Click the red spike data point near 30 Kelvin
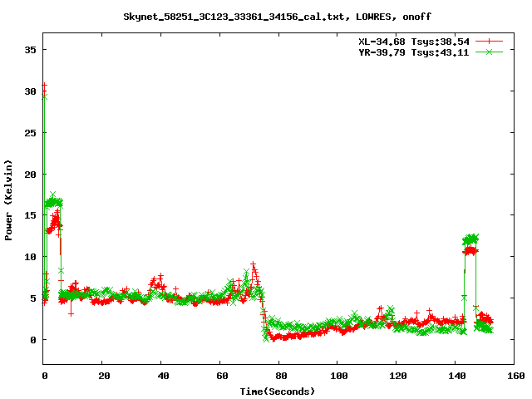The image size is (532, 399). tap(44, 85)
